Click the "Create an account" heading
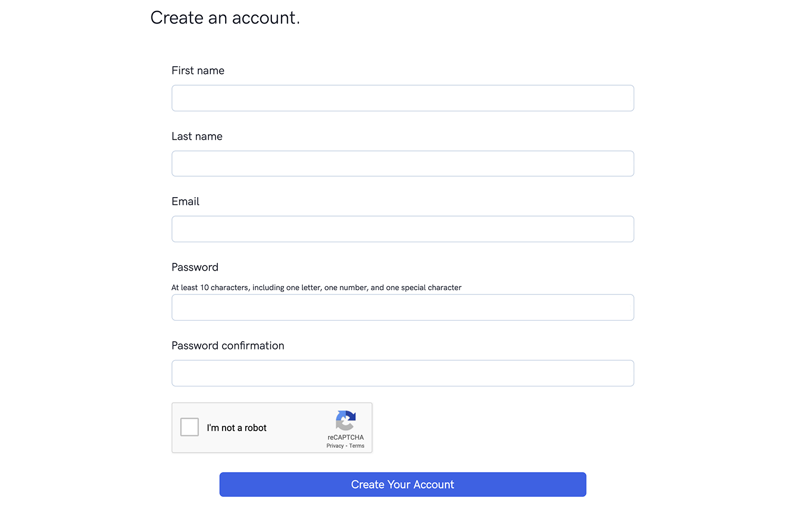Viewport: 810px width, 532px height. pos(225,17)
